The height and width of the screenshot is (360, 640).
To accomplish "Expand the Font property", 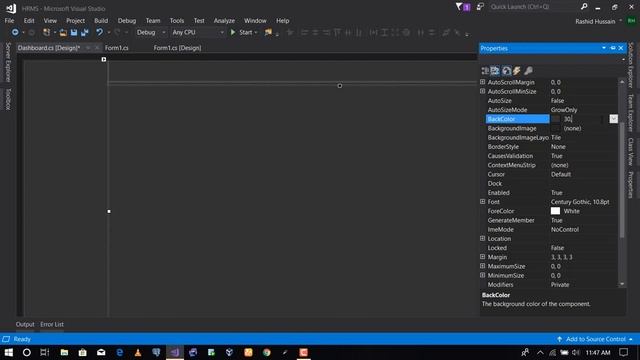I will point(482,201).
